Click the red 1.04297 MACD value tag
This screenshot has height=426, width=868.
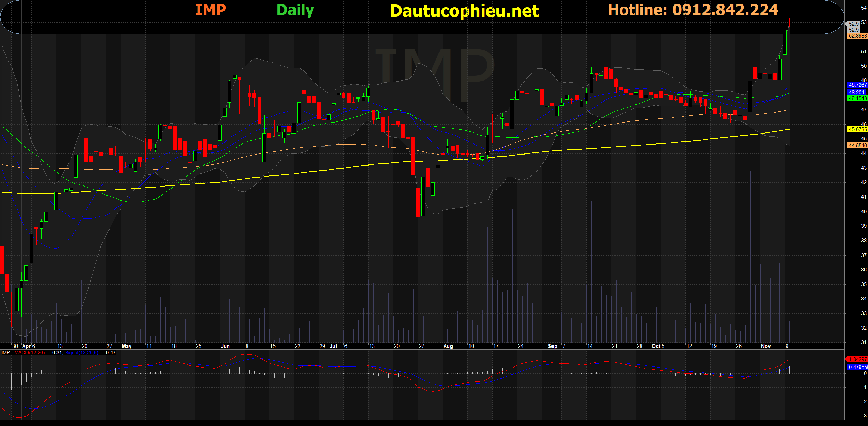[857, 359]
